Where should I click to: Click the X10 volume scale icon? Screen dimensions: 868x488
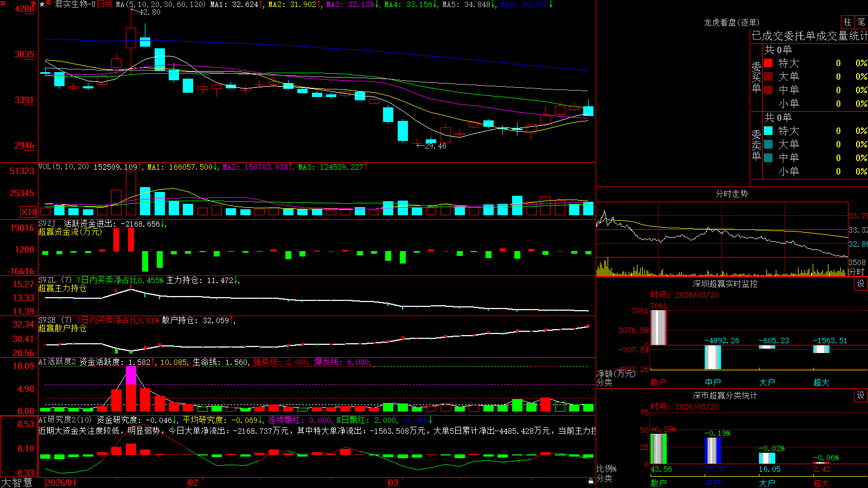pyautogui.click(x=29, y=212)
